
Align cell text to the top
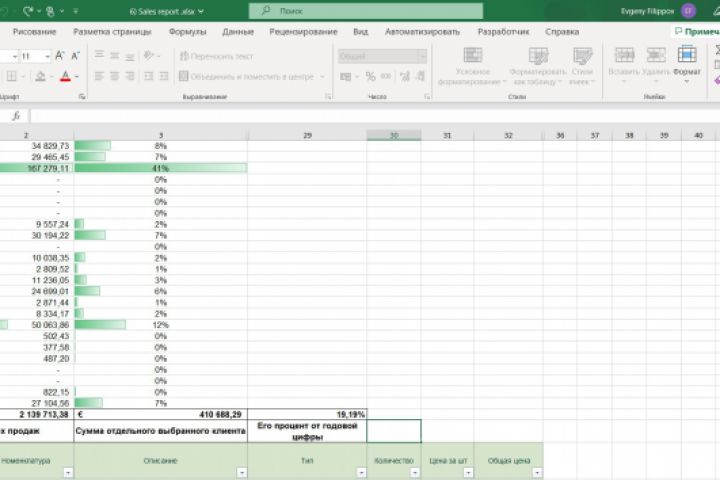coord(99,55)
